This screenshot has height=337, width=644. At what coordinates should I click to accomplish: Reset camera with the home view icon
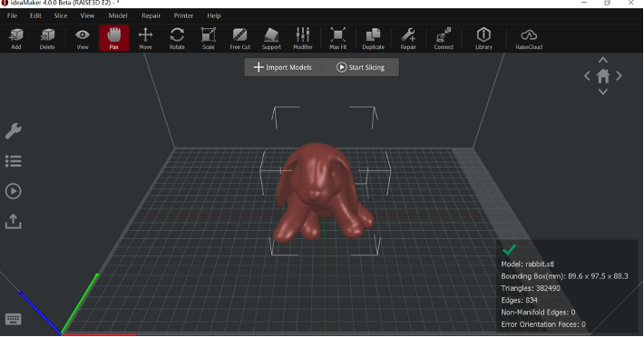pos(603,76)
